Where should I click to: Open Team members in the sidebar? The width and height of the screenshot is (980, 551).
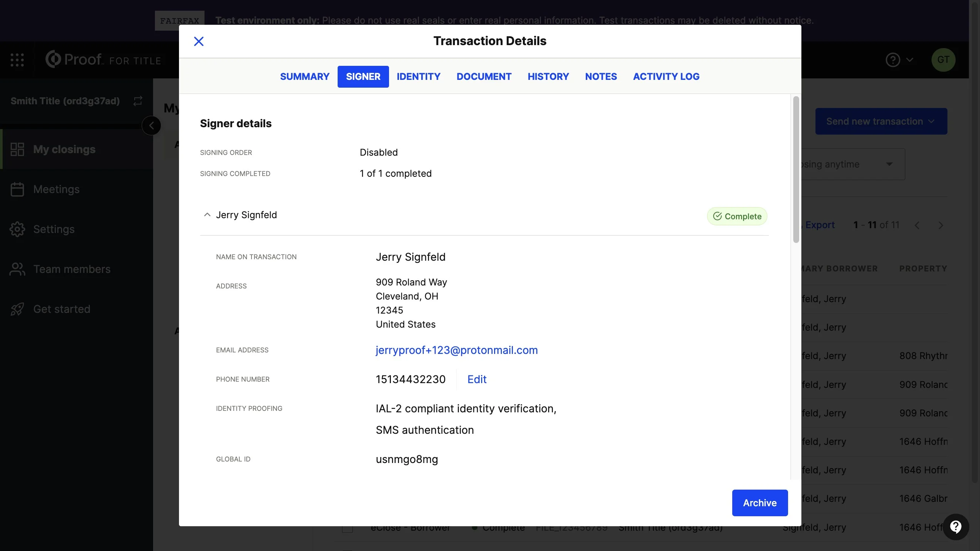[x=76, y=269]
